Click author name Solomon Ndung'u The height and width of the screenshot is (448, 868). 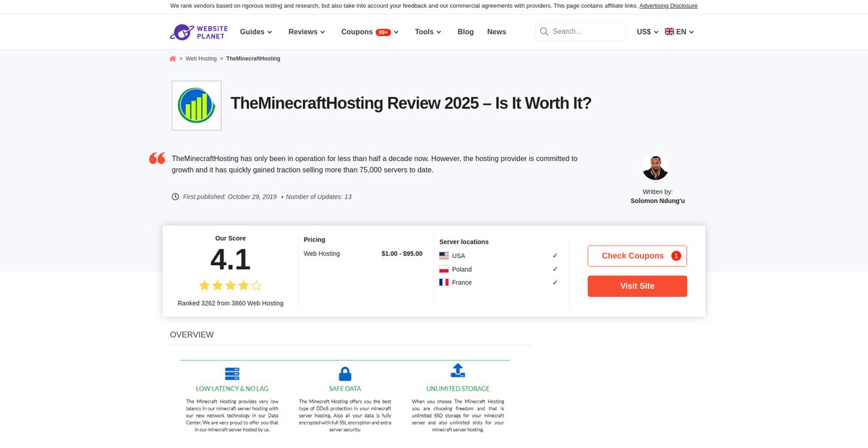point(658,201)
